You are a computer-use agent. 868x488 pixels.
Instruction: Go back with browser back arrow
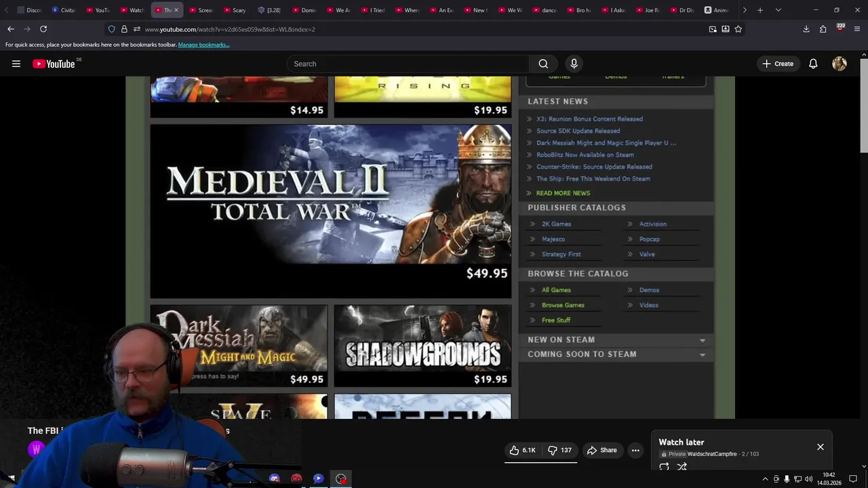click(11, 29)
